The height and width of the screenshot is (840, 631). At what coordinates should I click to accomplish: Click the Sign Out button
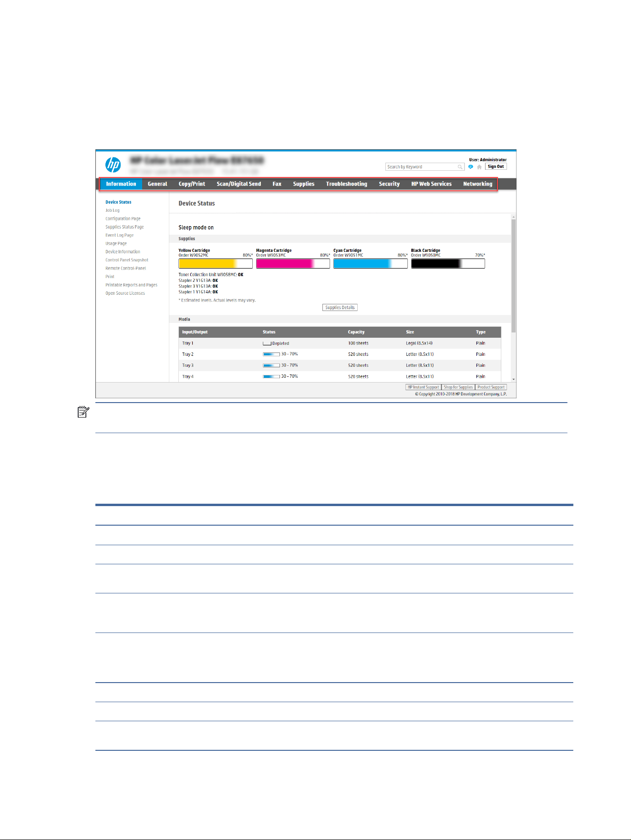click(x=496, y=166)
